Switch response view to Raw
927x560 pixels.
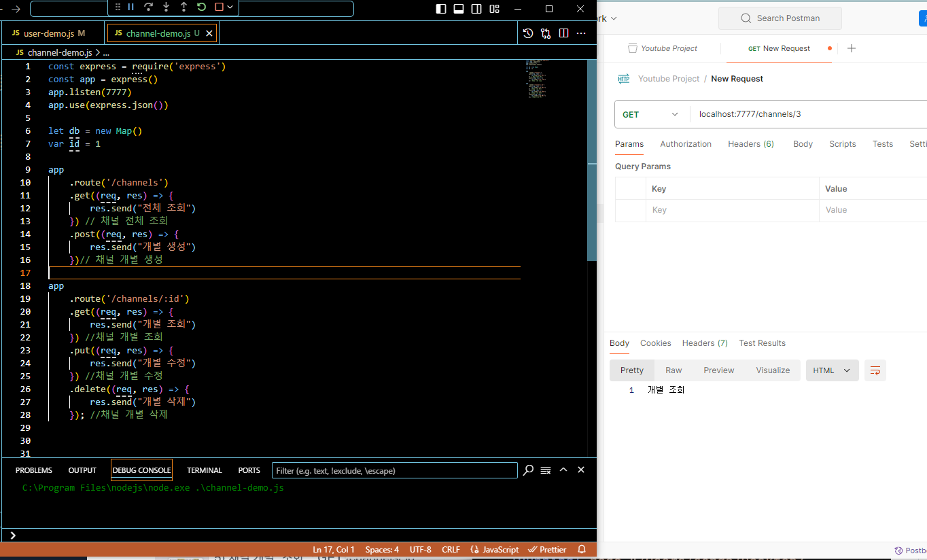pyautogui.click(x=674, y=370)
